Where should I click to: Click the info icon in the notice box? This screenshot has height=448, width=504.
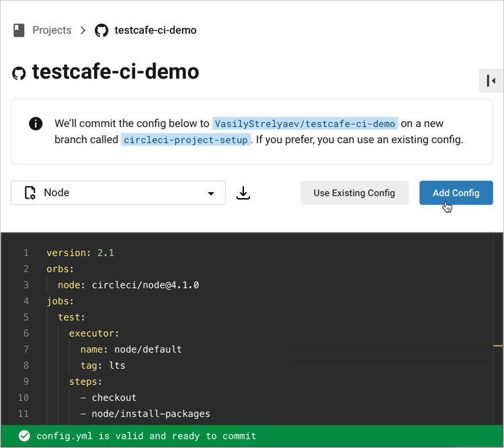(36, 124)
